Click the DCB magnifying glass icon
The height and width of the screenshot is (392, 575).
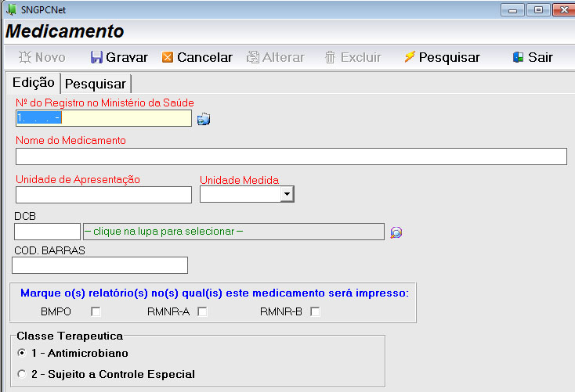396,232
